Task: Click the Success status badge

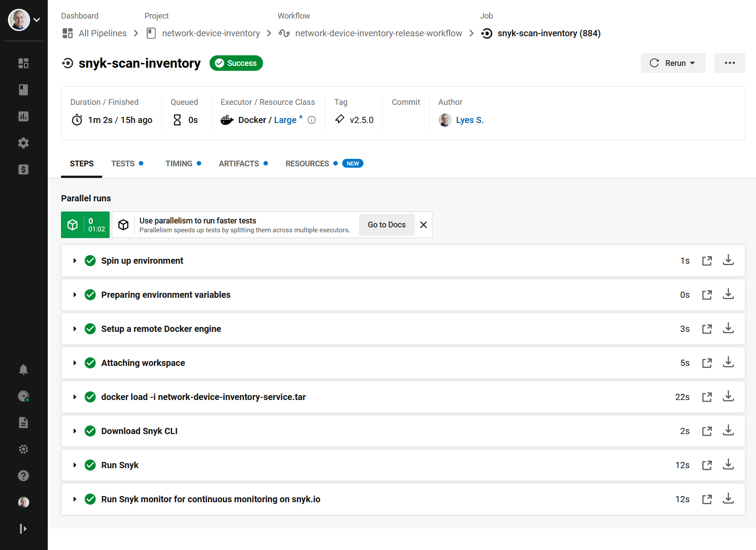Action: pyautogui.click(x=236, y=63)
